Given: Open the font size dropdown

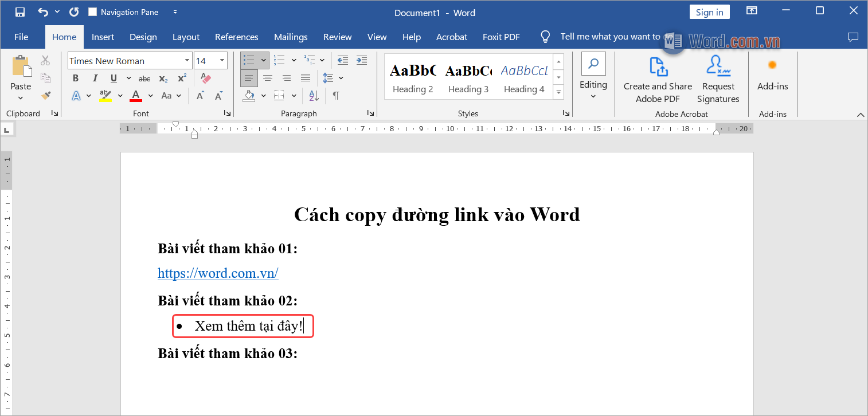Looking at the screenshot, I should click(222, 61).
